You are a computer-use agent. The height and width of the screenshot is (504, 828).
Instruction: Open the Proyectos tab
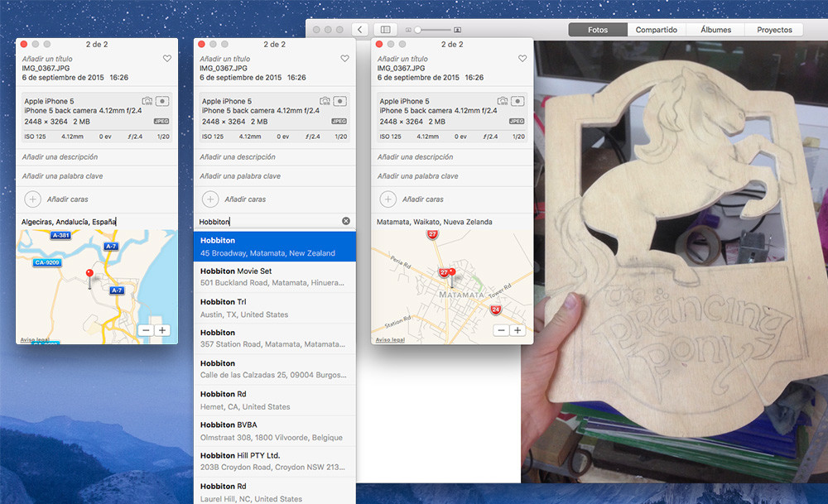pos(774,30)
